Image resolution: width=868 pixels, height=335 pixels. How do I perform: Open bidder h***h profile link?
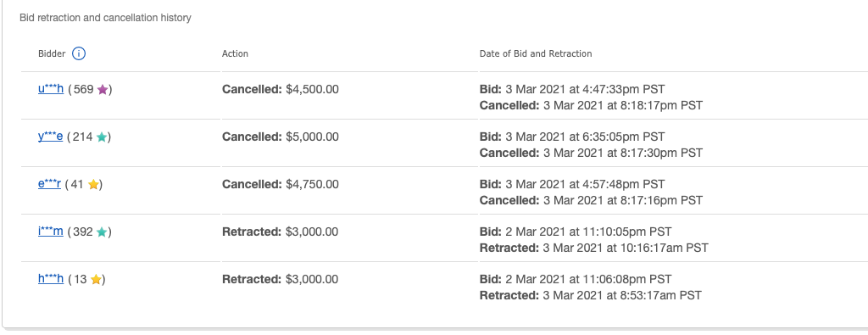click(x=51, y=279)
